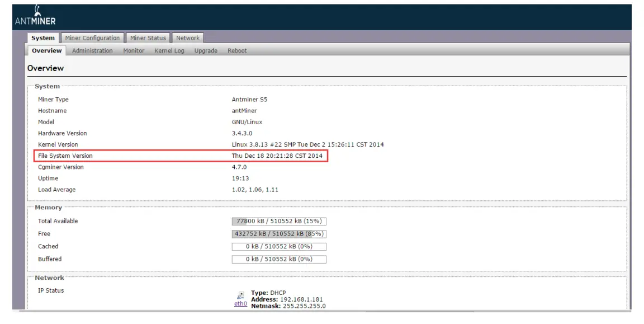
Task: Select the Overview sub-tab
Action: [x=46, y=50]
